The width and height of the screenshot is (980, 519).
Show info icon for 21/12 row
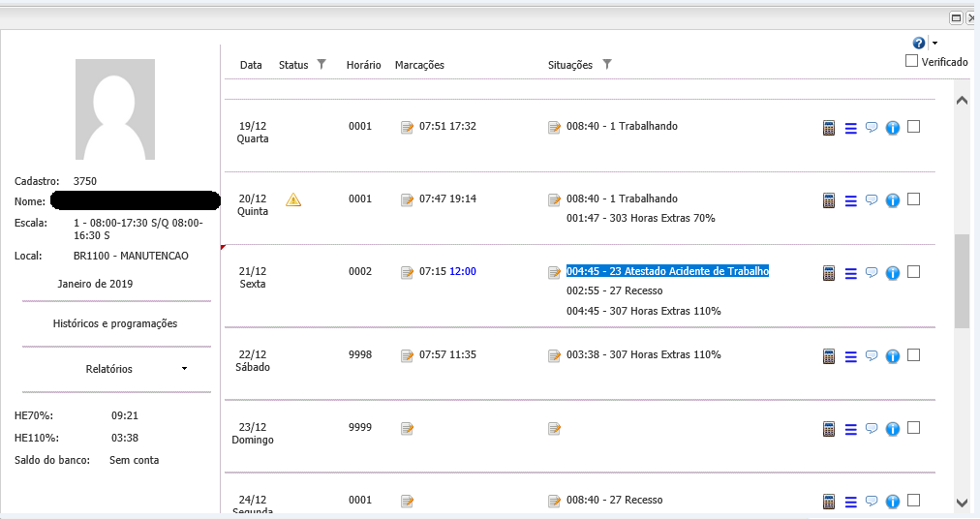(x=893, y=273)
